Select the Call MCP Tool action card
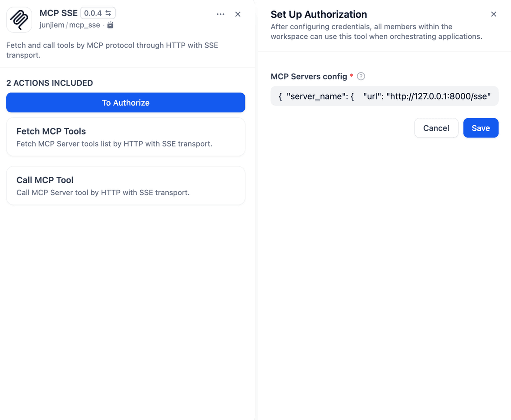Viewport: 511px width, 420px height. (x=125, y=185)
